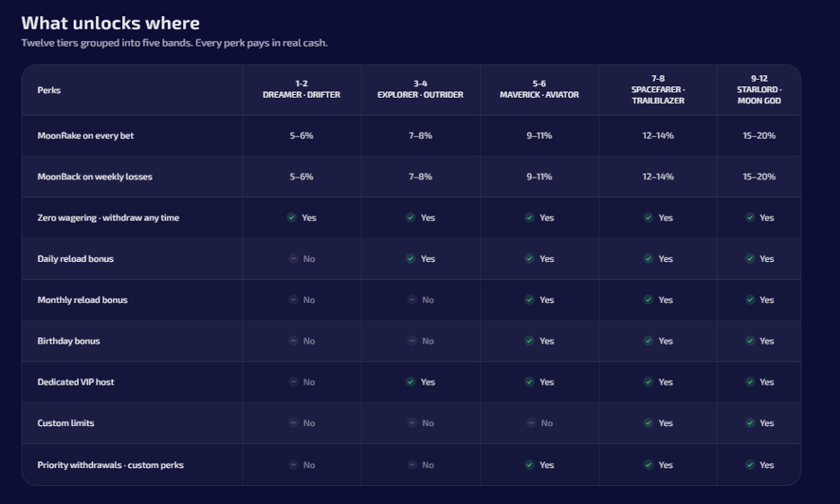
Task: Select the 3-4 Explorer · Outrider column header
Action: [421, 90]
